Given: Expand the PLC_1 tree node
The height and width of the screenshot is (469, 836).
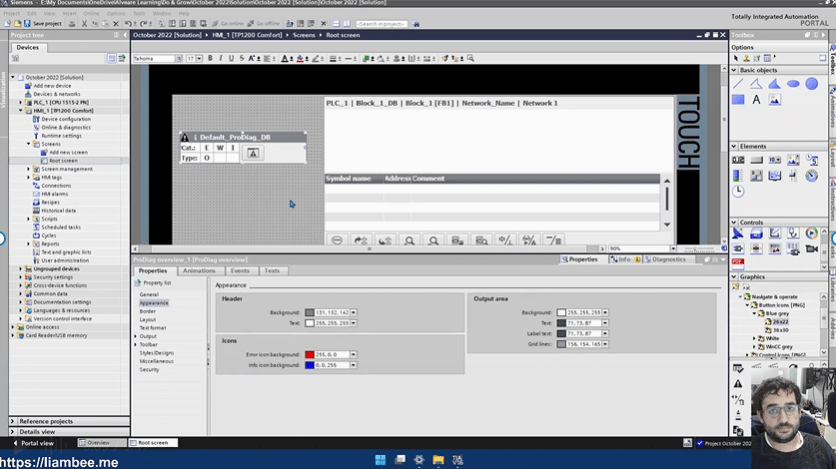Looking at the screenshot, I should pyautogui.click(x=21, y=102).
